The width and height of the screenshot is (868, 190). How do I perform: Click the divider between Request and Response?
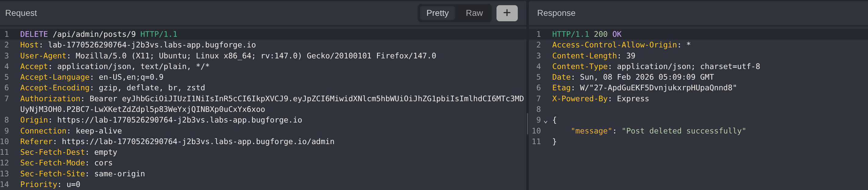tap(527, 124)
